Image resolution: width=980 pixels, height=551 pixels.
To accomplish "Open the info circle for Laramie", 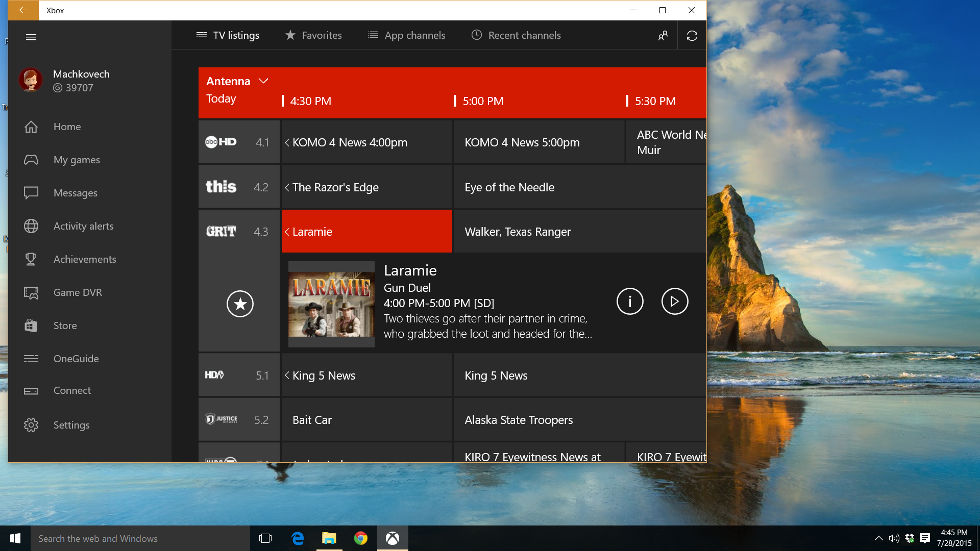I will coord(630,301).
